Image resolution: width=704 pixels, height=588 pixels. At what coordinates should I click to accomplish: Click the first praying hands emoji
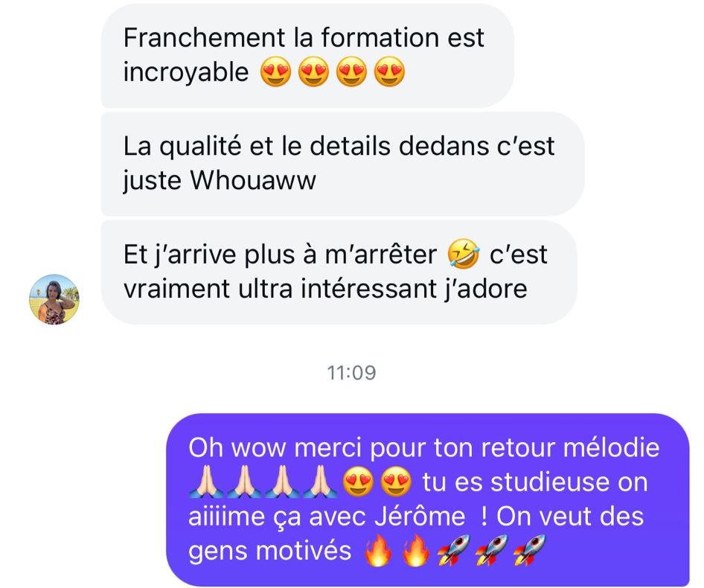click(207, 481)
